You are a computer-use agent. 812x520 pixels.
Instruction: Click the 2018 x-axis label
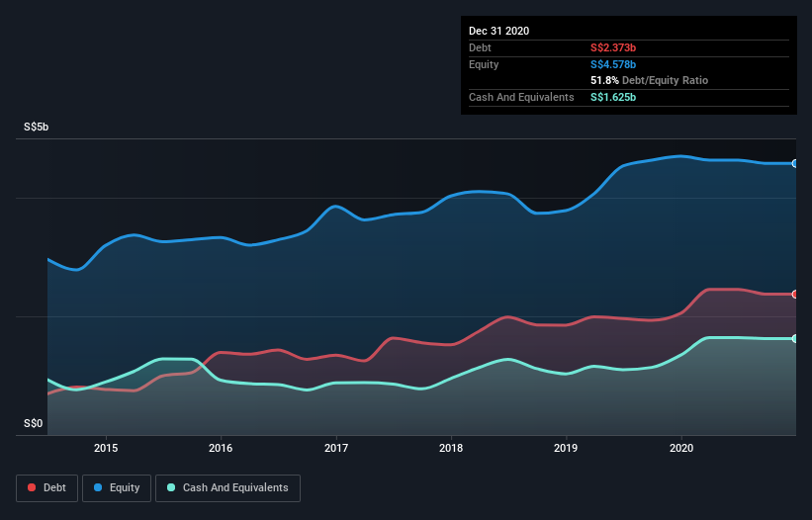451,448
